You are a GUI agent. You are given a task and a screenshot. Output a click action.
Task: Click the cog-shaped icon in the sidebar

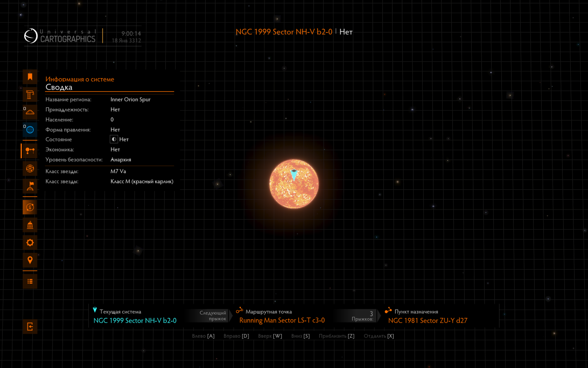pyautogui.click(x=30, y=243)
